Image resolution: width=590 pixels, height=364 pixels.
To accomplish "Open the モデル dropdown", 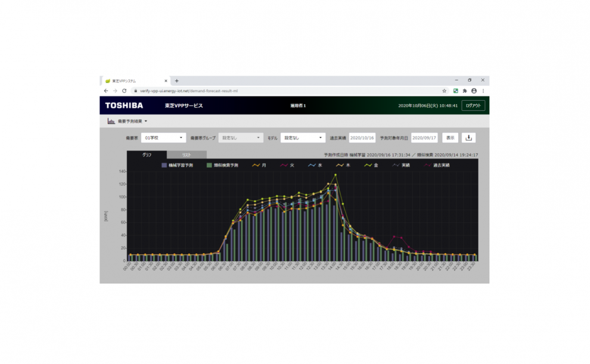I will [303, 138].
